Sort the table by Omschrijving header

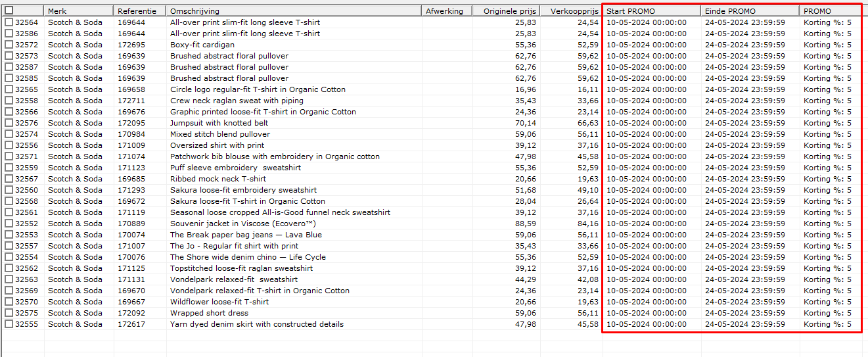point(294,11)
